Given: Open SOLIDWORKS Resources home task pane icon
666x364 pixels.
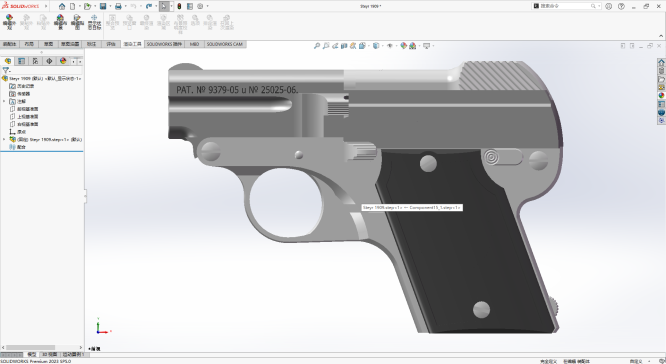Looking at the screenshot, I should [x=661, y=62].
